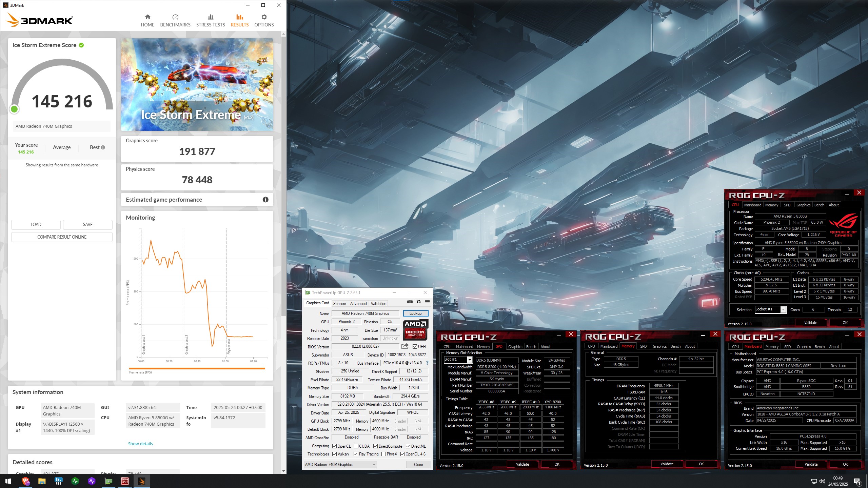This screenshot has height=488, width=868.
Task: Click the 3DMark taskbar icon
Action: coord(142,481)
